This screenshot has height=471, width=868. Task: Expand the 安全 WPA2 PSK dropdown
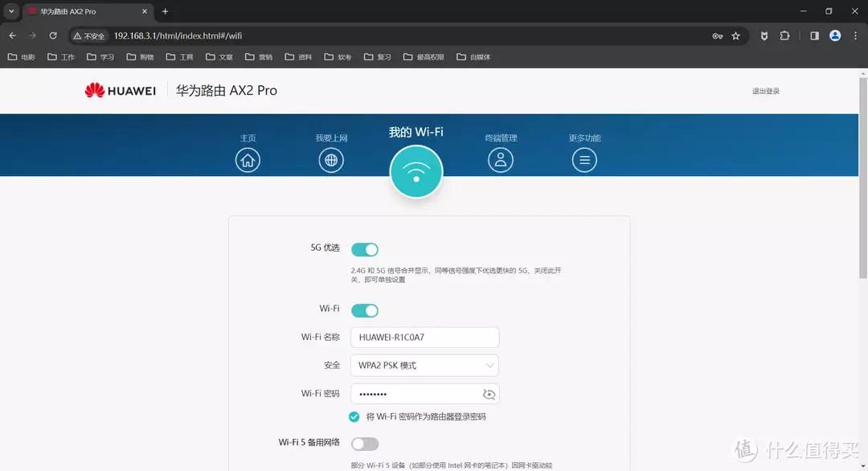pos(424,366)
